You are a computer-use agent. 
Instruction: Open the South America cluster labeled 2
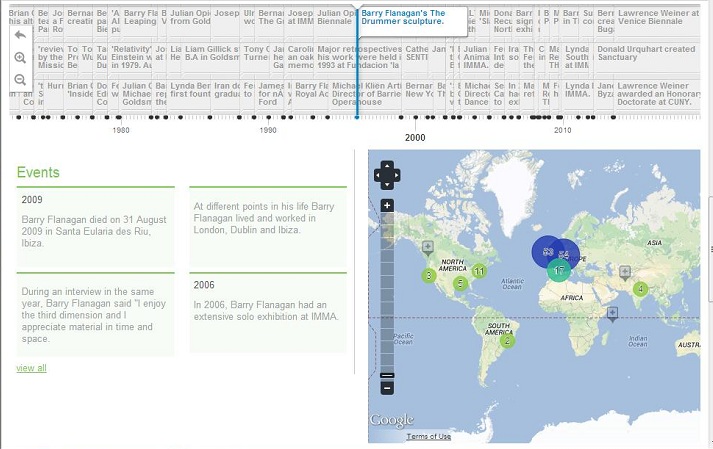pyautogui.click(x=507, y=340)
